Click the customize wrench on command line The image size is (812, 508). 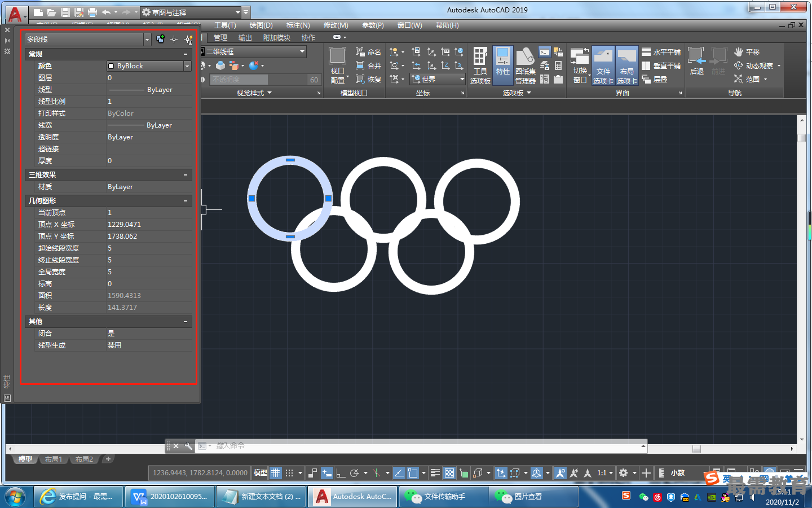tap(188, 446)
